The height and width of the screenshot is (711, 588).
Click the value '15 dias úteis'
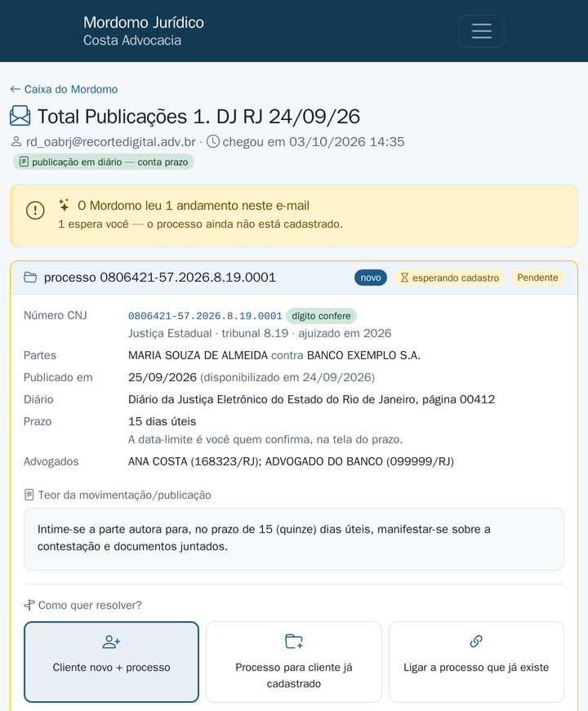[x=162, y=421]
